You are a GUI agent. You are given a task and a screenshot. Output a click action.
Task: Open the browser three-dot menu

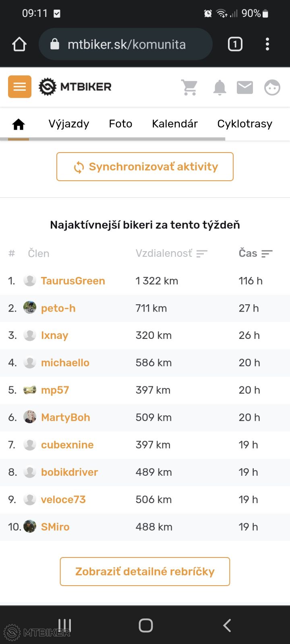267,44
